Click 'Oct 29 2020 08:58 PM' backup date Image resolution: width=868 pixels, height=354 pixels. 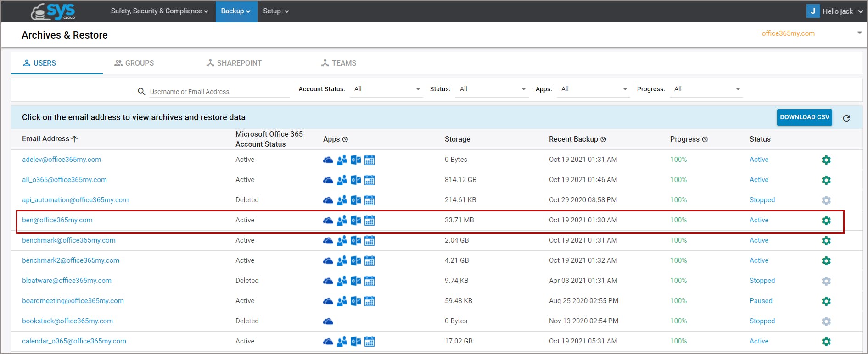[x=583, y=200]
